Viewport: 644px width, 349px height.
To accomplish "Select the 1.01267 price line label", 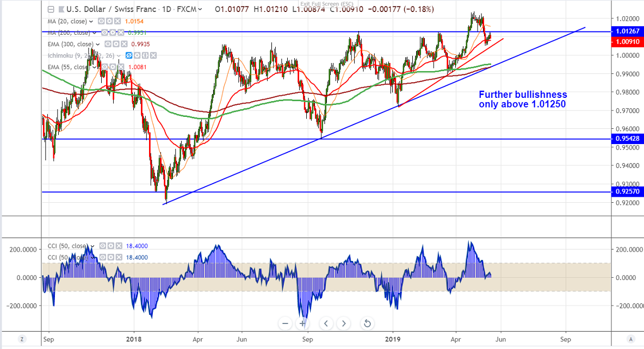I will (627, 31).
